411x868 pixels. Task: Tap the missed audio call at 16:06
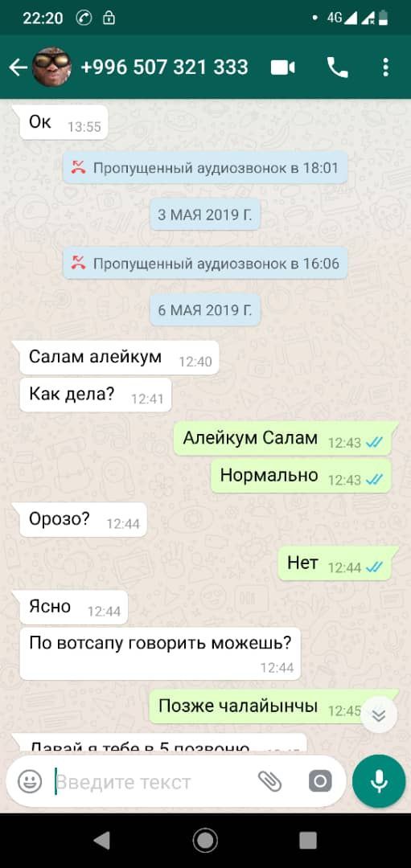pos(205,263)
